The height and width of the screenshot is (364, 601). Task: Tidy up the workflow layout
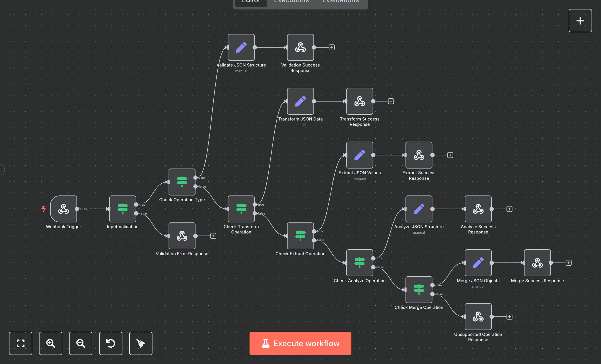coord(141,343)
